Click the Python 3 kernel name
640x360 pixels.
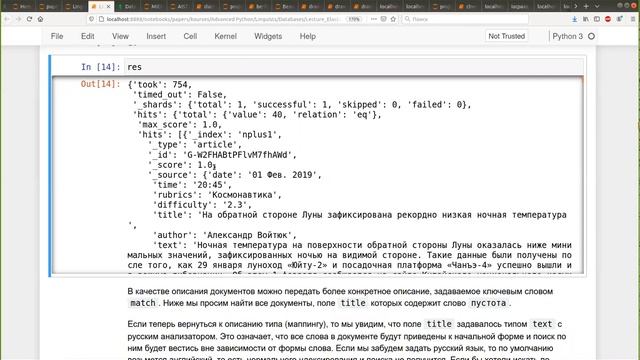[x=567, y=36]
